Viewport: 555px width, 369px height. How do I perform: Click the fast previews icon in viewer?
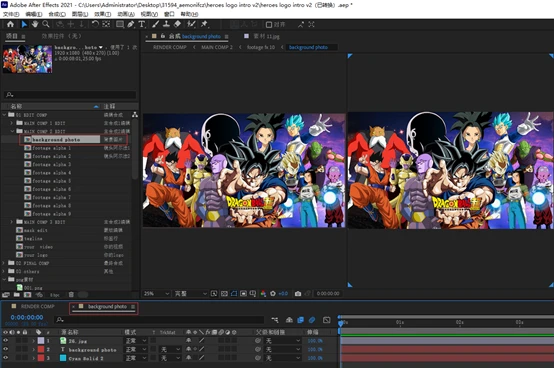click(214, 294)
